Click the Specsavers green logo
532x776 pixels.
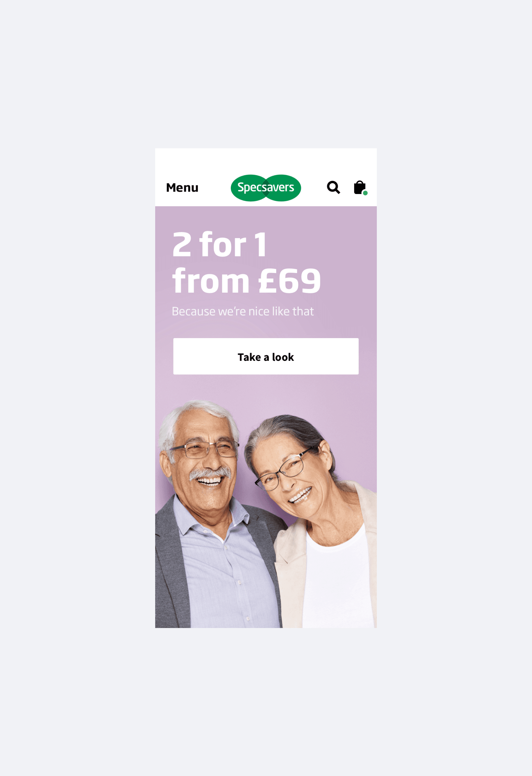(x=266, y=188)
